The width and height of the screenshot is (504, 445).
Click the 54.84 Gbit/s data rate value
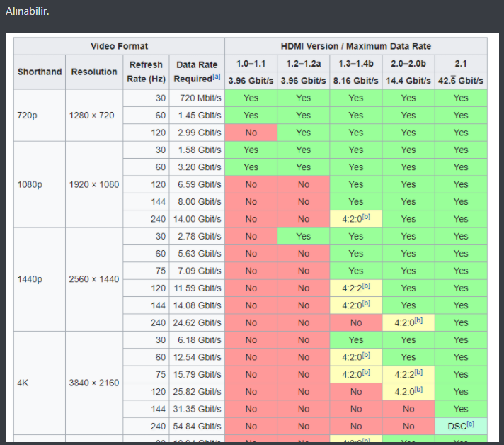[x=197, y=427]
